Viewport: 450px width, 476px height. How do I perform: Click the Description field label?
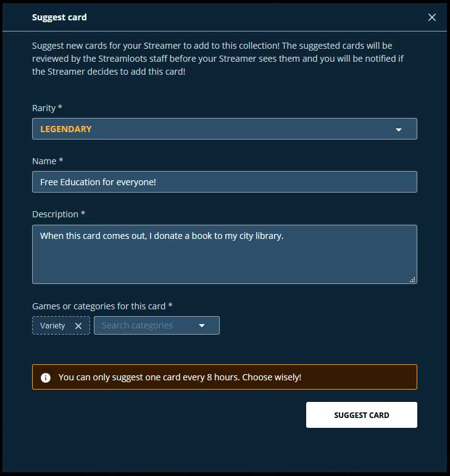click(59, 214)
